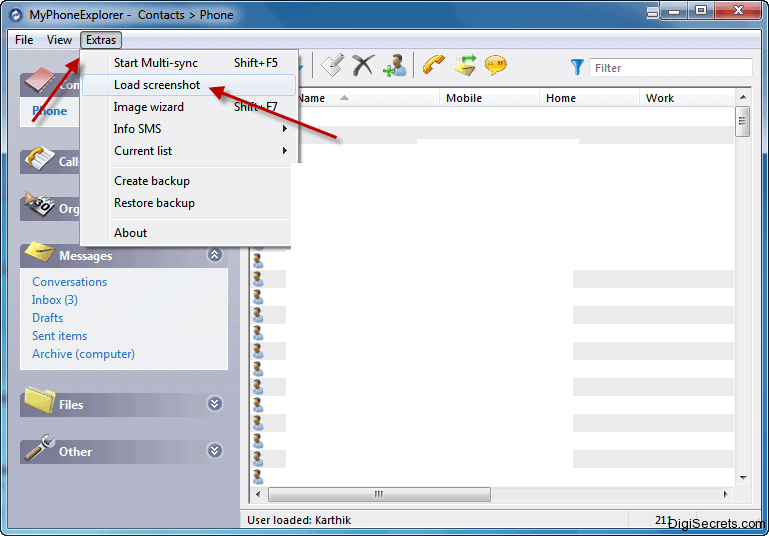Click the MyPhoneExplorer title bar icon
The width and height of the screenshot is (769, 536).
coord(16,15)
